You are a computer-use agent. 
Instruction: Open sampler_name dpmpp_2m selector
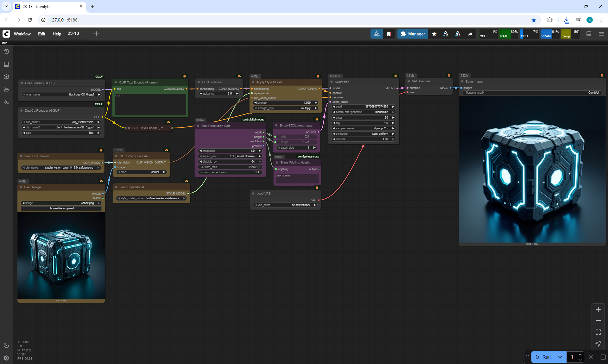pyautogui.click(x=363, y=128)
